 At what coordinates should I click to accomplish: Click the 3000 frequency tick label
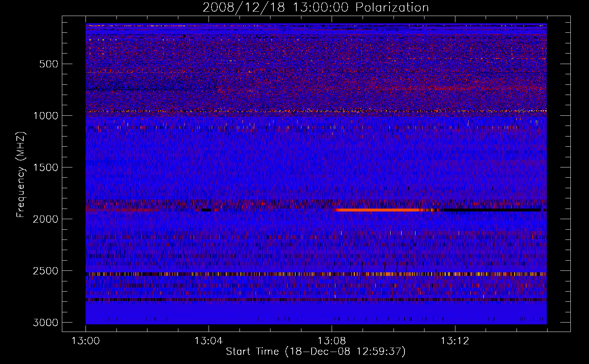pyautogui.click(x=46, y=323)
